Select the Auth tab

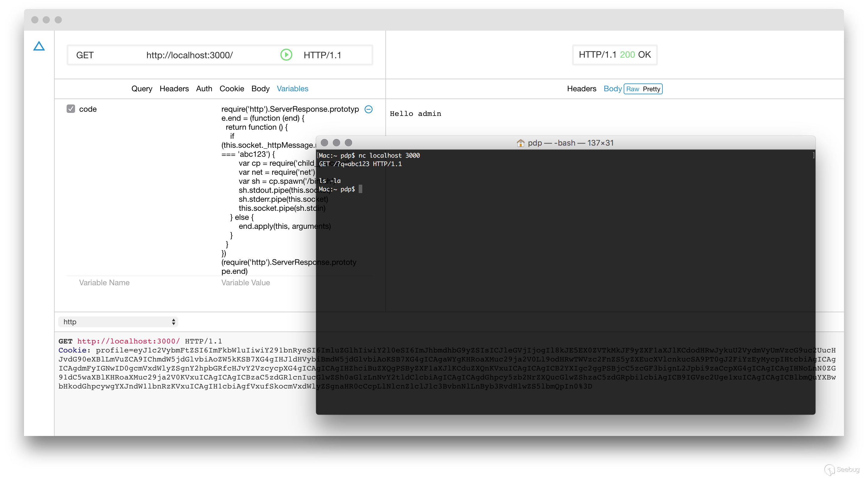204,89
